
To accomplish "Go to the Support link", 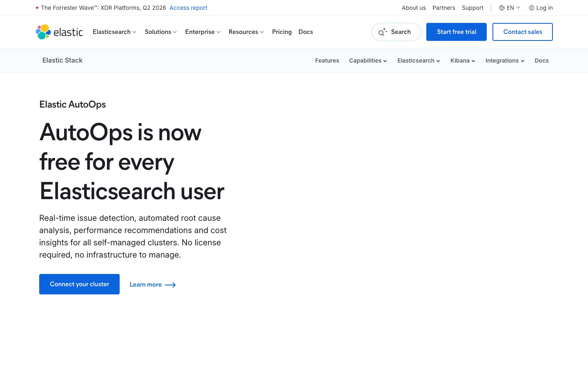I will pos(472,8).
